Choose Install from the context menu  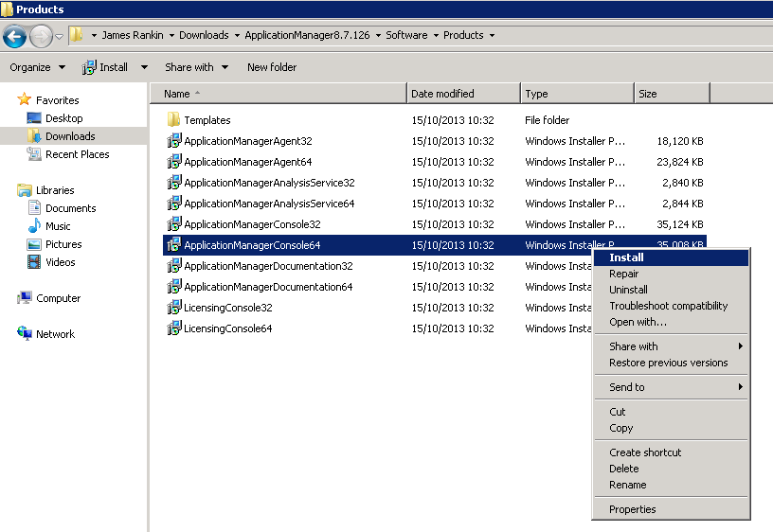[x=671, y=257]
